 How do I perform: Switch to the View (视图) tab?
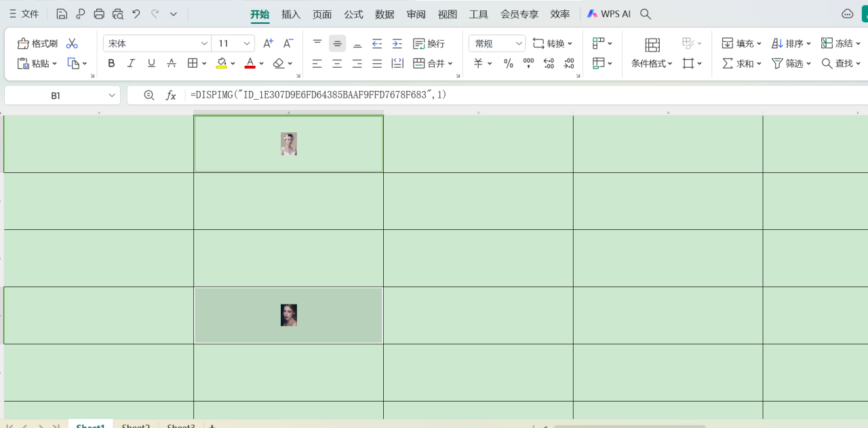pyautogui.click(x=448, y=14)
